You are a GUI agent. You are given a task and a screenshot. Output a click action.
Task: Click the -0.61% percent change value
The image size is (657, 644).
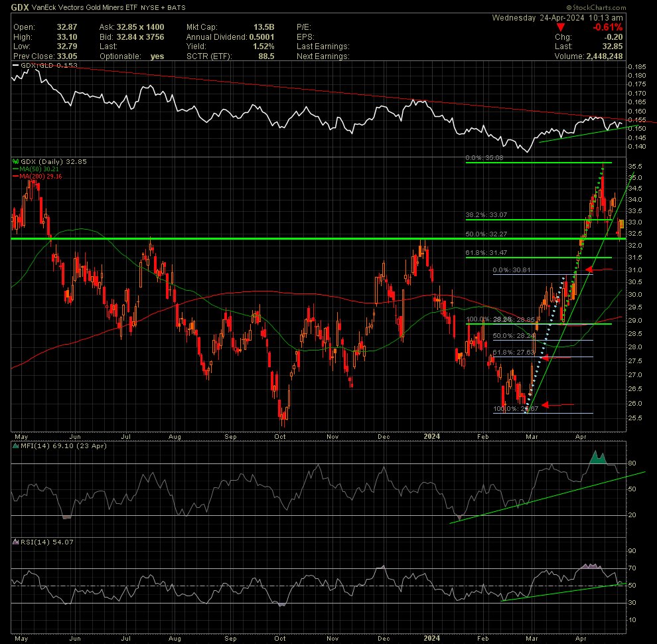607,27
